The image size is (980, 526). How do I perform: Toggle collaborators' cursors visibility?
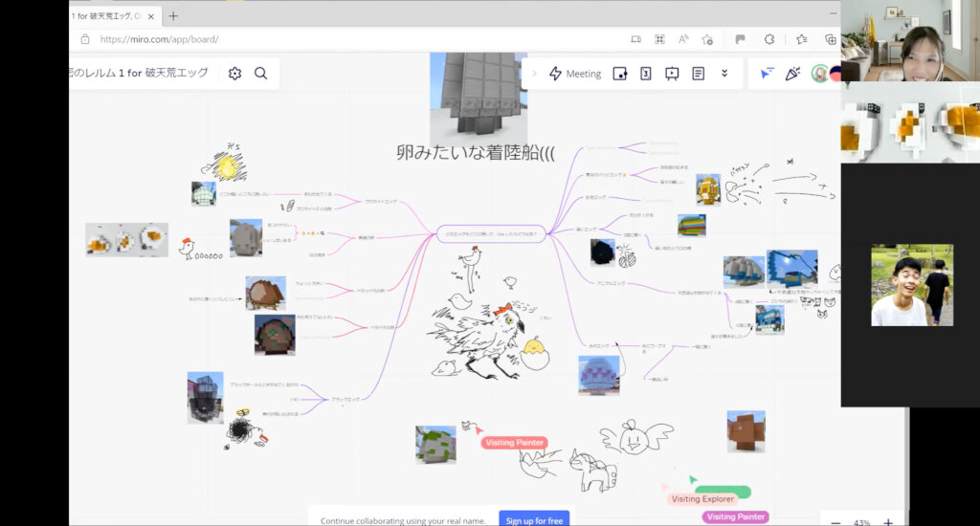point(767,74)
